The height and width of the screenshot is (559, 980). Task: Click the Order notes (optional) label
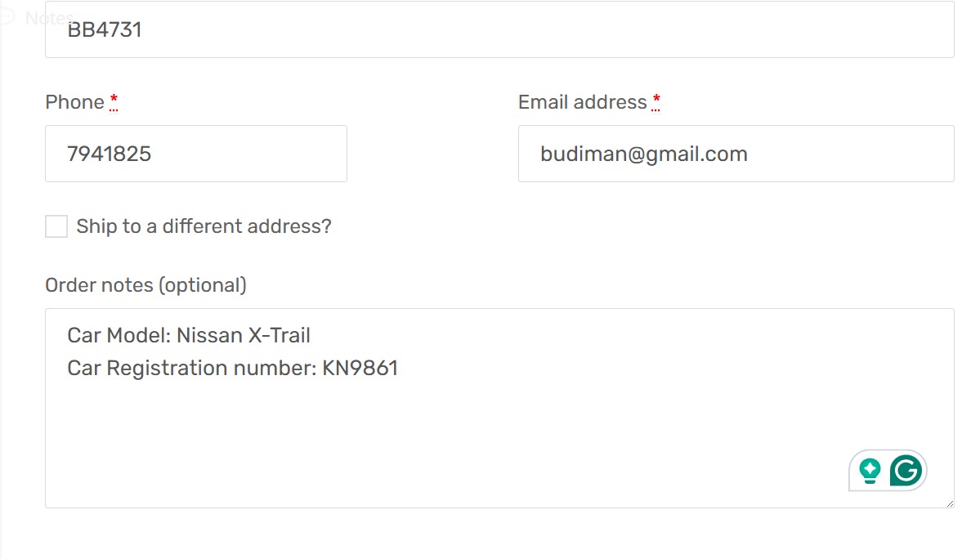(145, 285)
